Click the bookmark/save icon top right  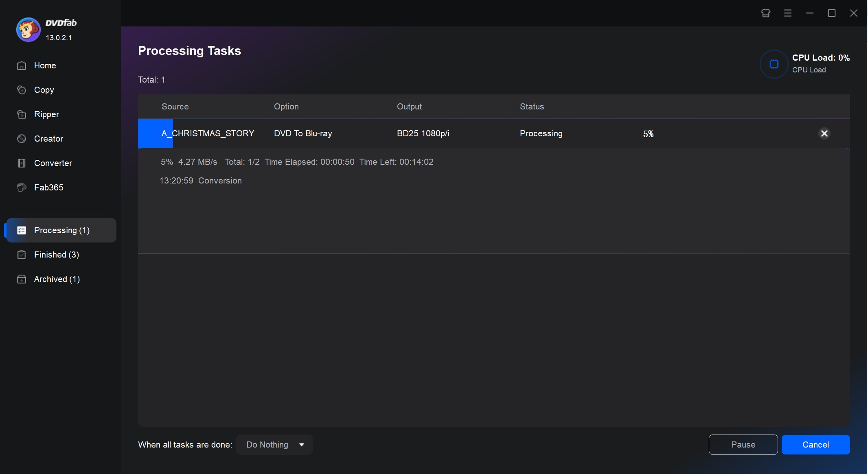766,13
